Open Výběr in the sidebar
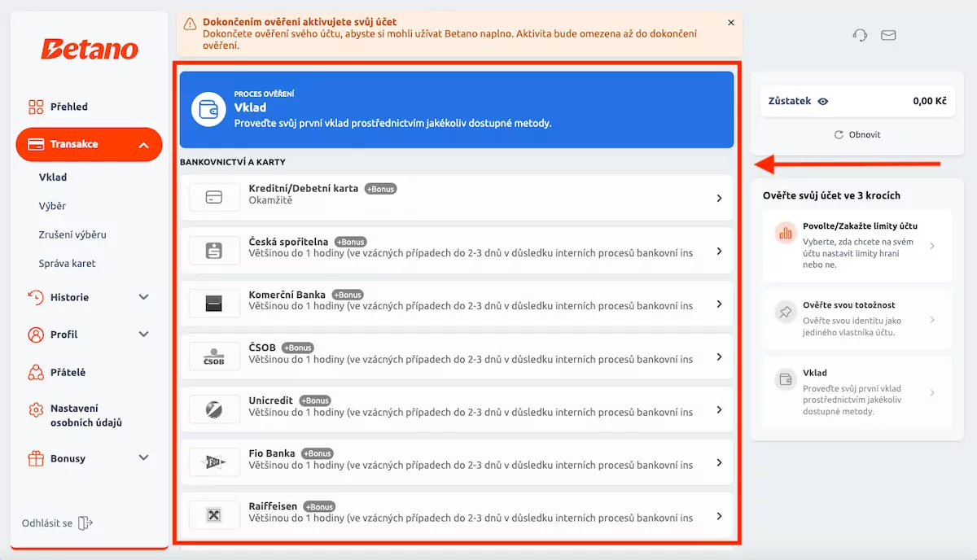 52,206
